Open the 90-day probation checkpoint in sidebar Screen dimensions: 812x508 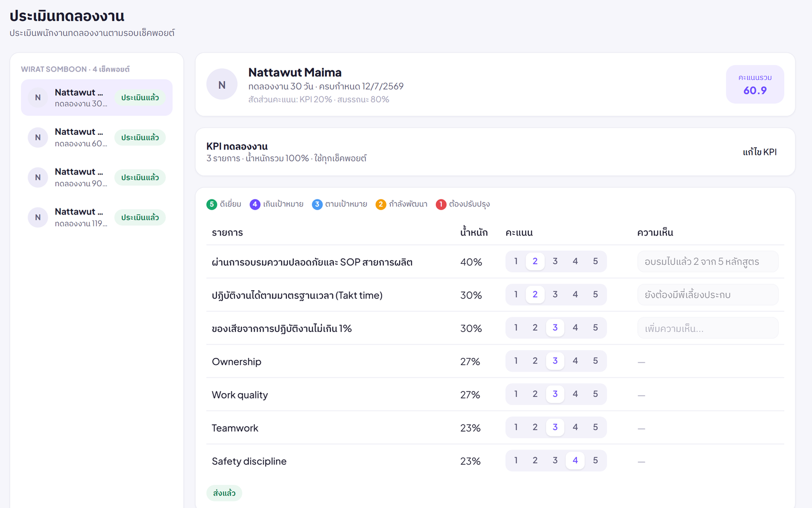tap(96, 178)
